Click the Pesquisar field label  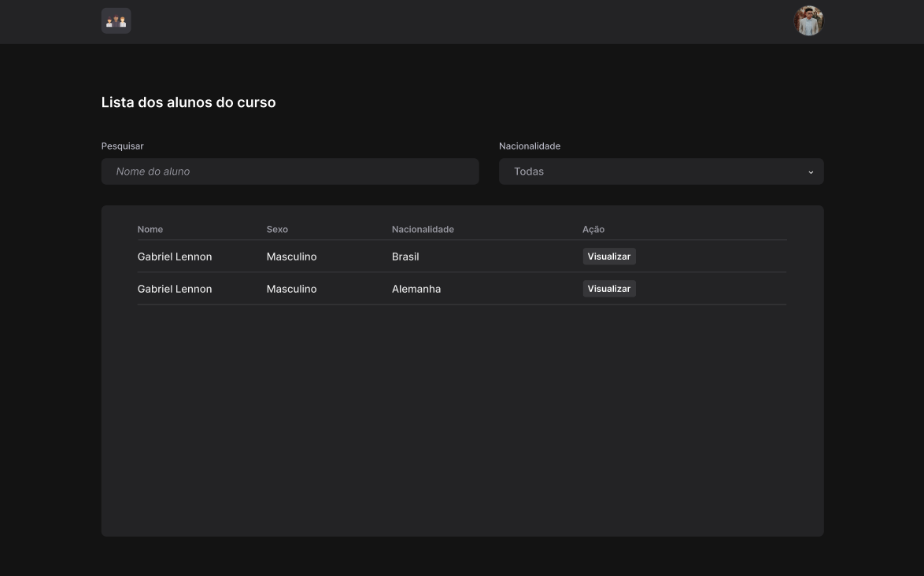point(122,146)
